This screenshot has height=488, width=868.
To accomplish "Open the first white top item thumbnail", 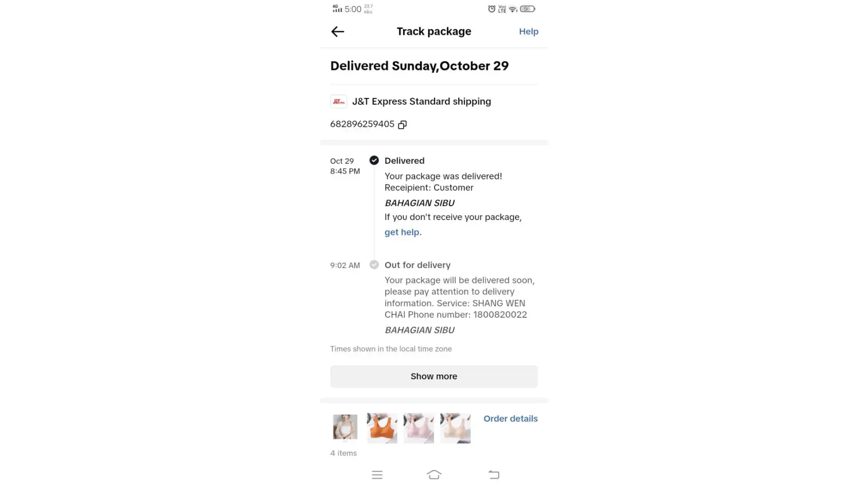I will (345, 427).
